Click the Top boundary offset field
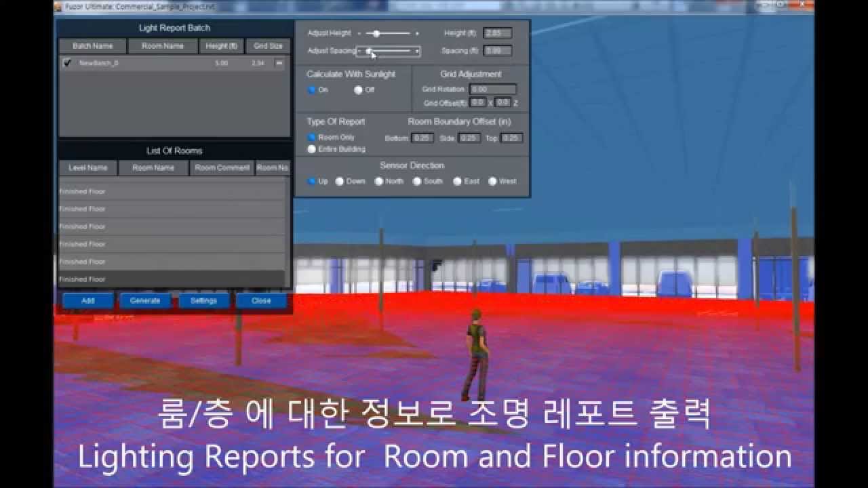Image resolution: width=868 pixels, height=488 pixels. (x=511, y=138)
